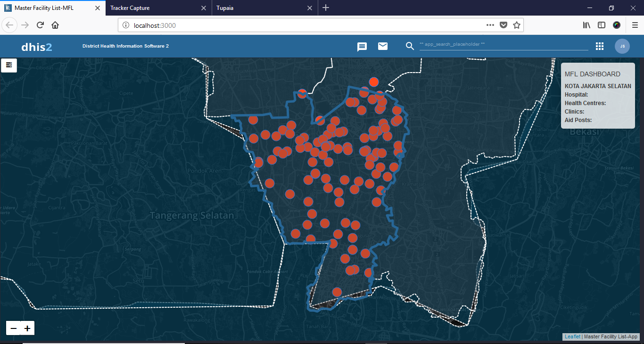Open the DHIS2 messages chat icon
644x344 pixels.
362,46
